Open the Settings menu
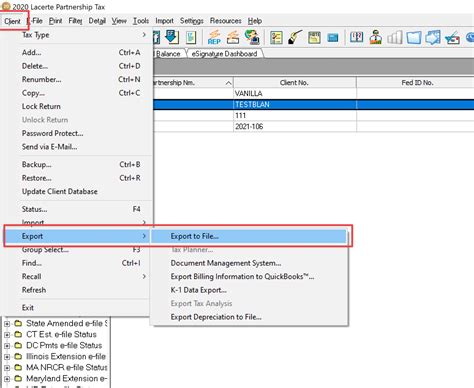Image resolution: width=474 pixels, height=388 pixels. pos(192,21)
